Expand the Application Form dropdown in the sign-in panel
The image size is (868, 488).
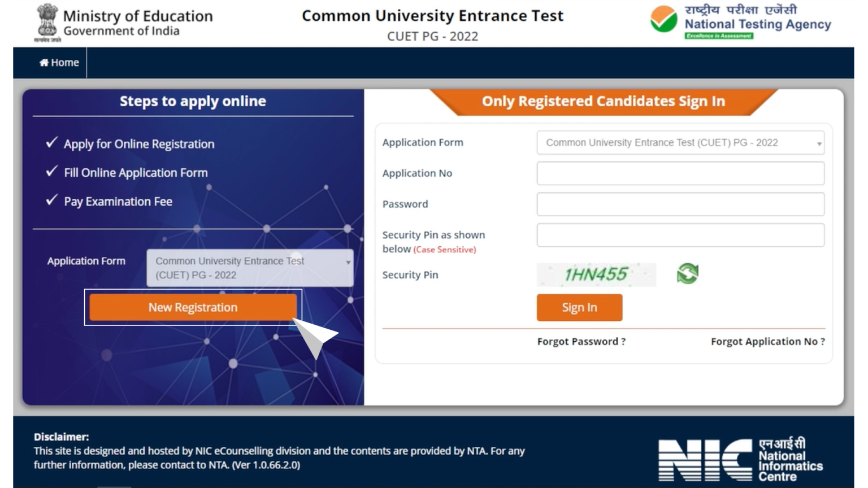click(x=680, y=143)
